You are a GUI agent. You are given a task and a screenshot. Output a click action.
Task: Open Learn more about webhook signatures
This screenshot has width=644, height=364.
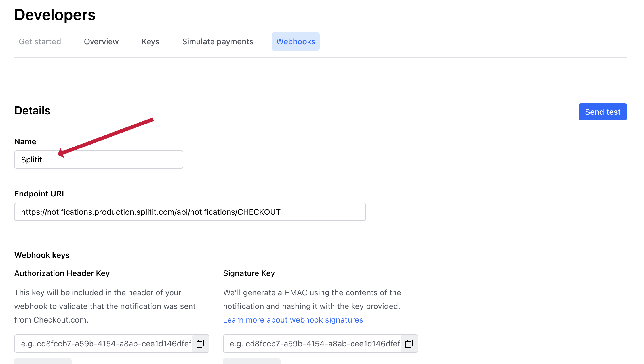click(x=293, y=320)
